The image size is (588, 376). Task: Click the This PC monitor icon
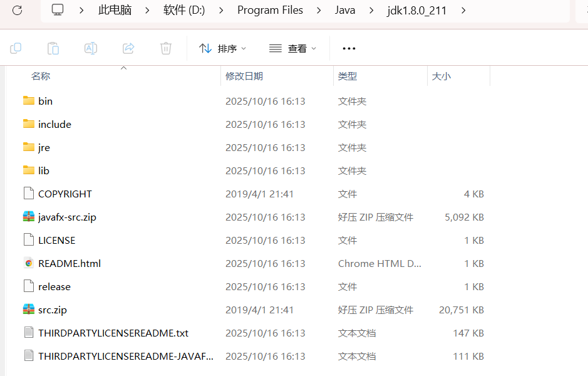tap(58, 10)
